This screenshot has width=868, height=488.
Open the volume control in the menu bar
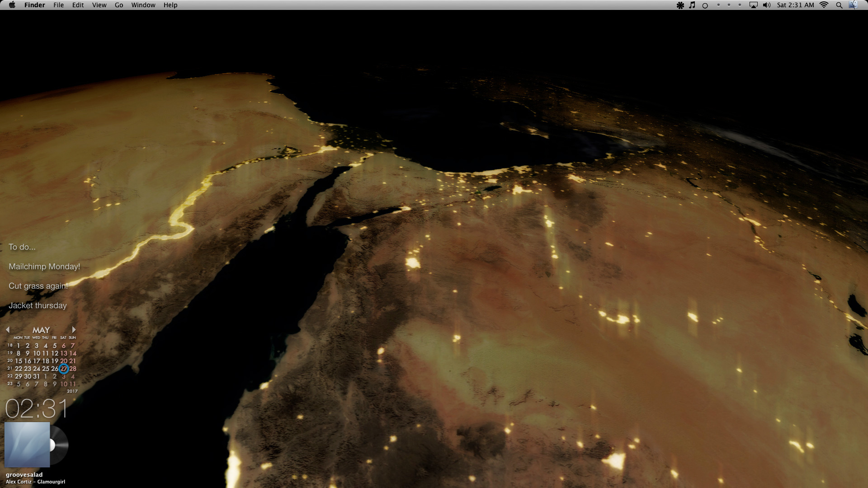point(766,5)
